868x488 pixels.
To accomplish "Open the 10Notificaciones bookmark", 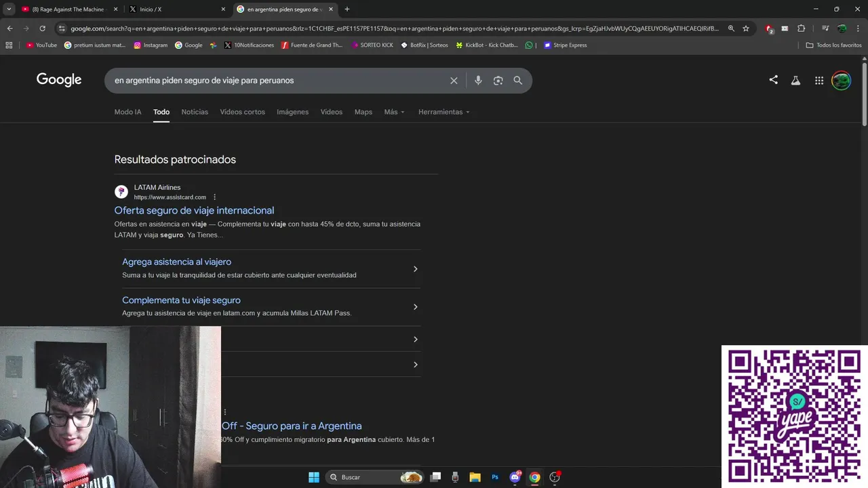I will click(x=249, y=45).
